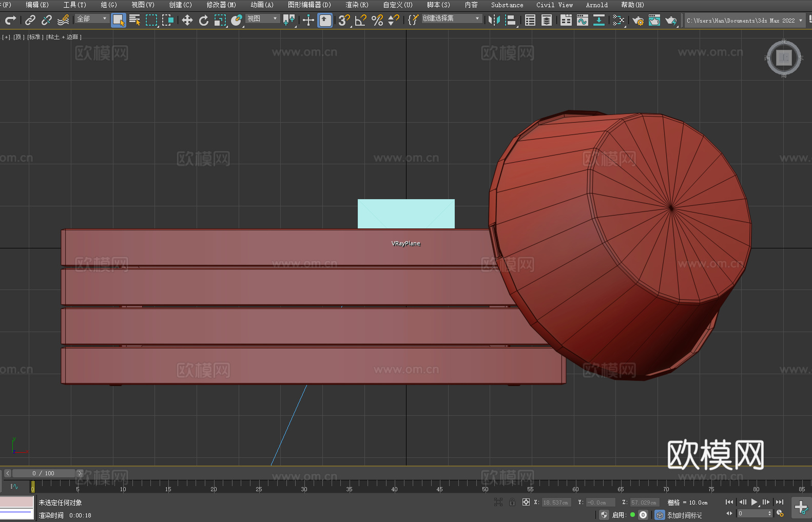Toggle Absolute/Offset transform mode
The image size is (812, 522).
(526, 502)
